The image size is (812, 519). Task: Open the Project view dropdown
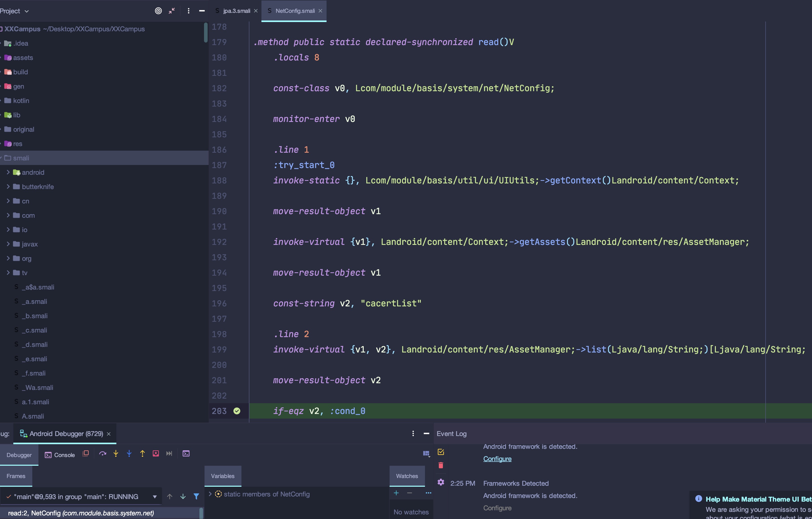15,11
